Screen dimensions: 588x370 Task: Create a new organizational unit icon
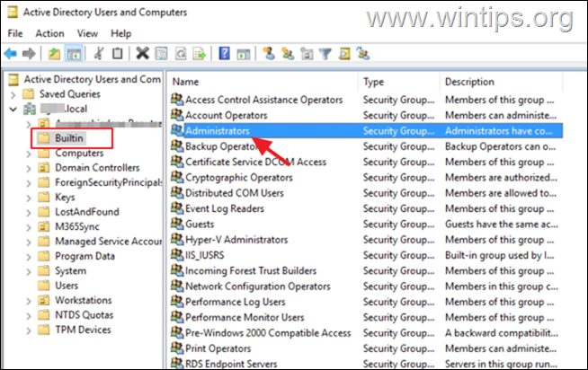coord(307,54)
